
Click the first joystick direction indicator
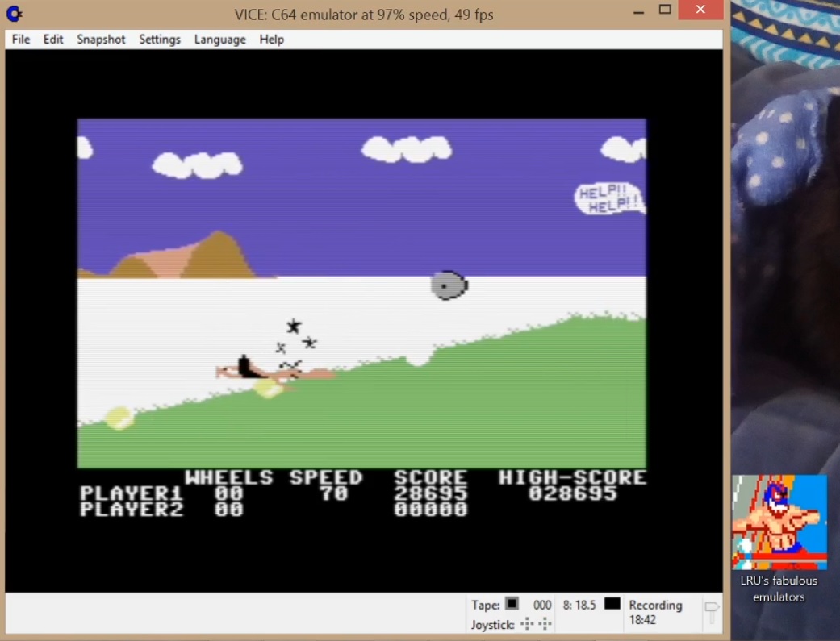pyautogui.click(x=527, y=624)
